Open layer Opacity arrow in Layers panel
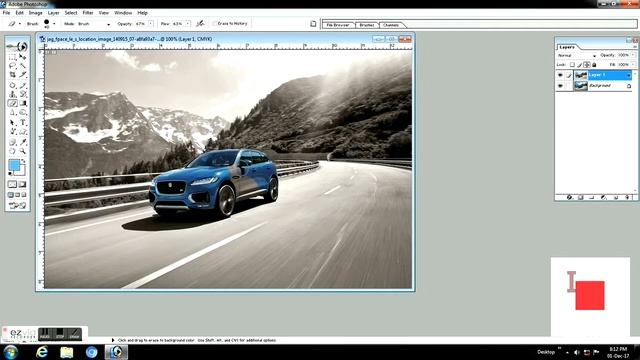Viewport: 640px width, 360px height. (x=633, y=55)
